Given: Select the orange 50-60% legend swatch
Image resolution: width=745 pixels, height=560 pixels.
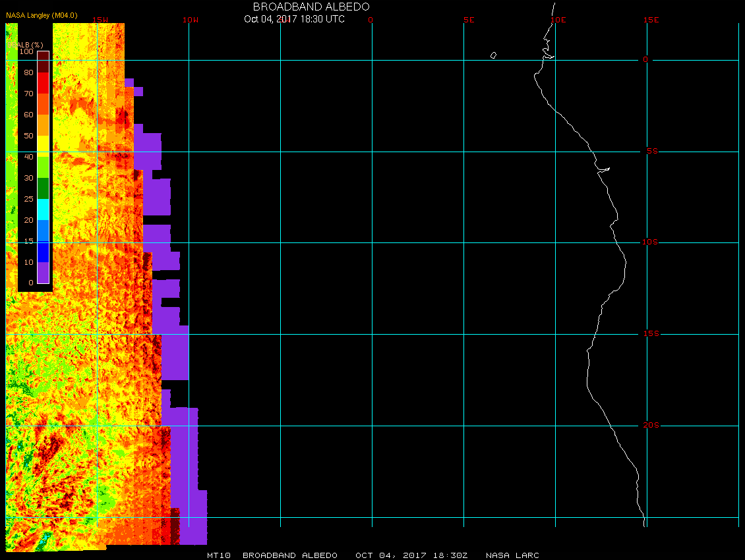Looking at the screenshot, I should coord(43,125).
